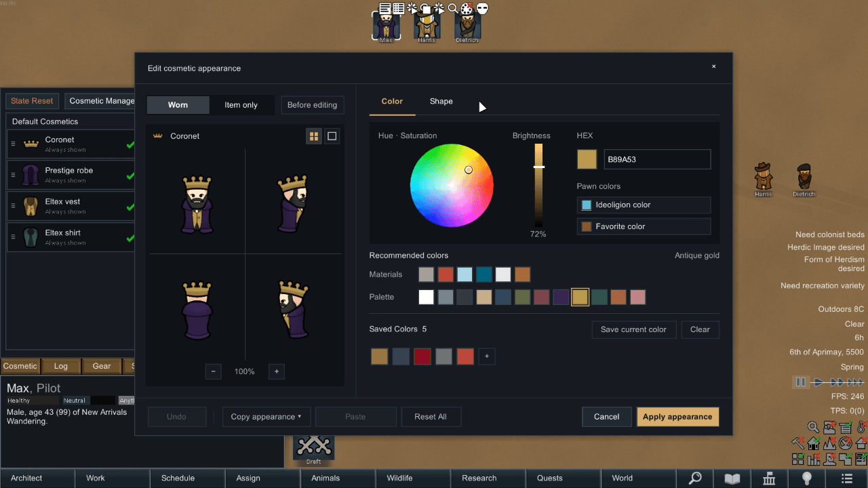Viewport: 868px width, 488px height.
Task: Select Max colonist portrait at top
Action: (x=386, y=26)
